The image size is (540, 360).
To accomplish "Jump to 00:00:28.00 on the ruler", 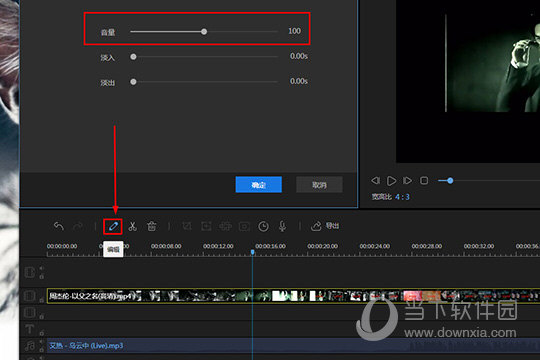I will (x=427, y=246).
